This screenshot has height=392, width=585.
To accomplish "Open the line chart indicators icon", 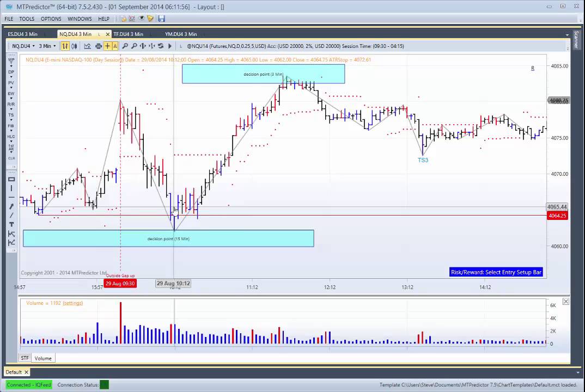I will click(x=87, y=46).
